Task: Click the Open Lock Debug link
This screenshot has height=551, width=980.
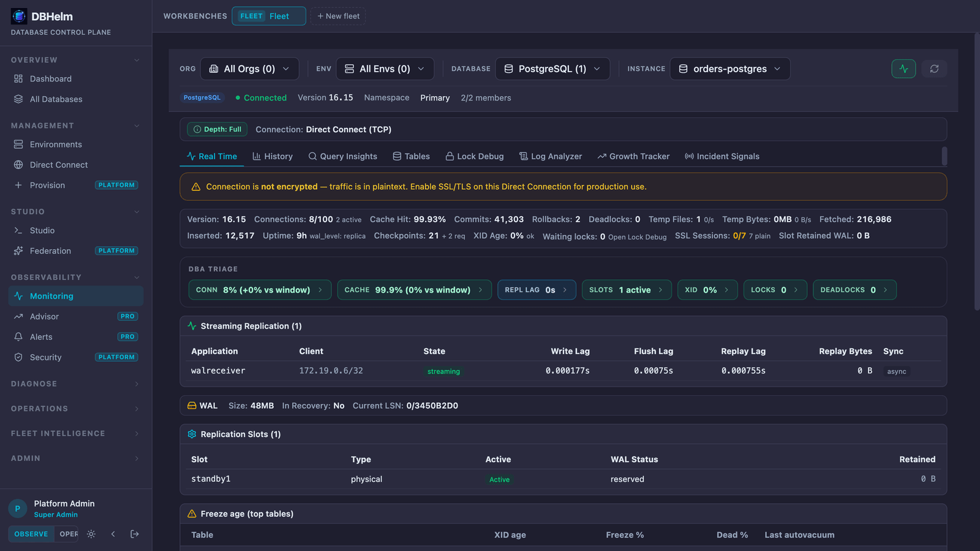Action: coord(637,237)
